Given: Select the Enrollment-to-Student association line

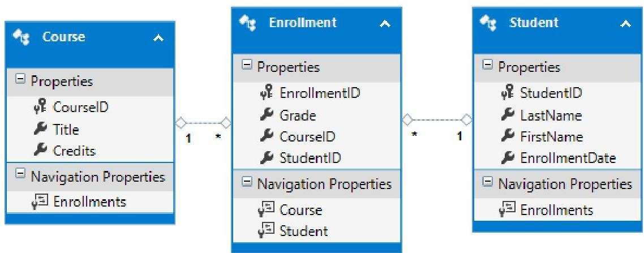Looking at the screenshot, I should tap(436, 119).
